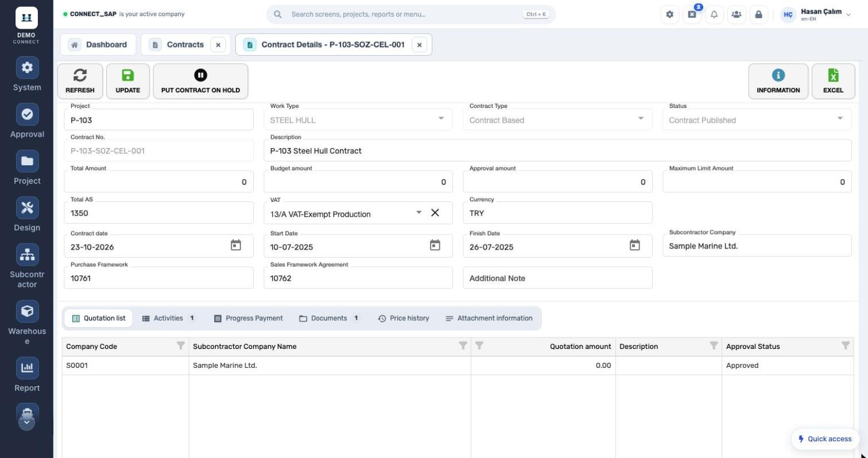The image size is (868, 458).
Task: Switch to the Documents tab
Action: tap(330, 319)
